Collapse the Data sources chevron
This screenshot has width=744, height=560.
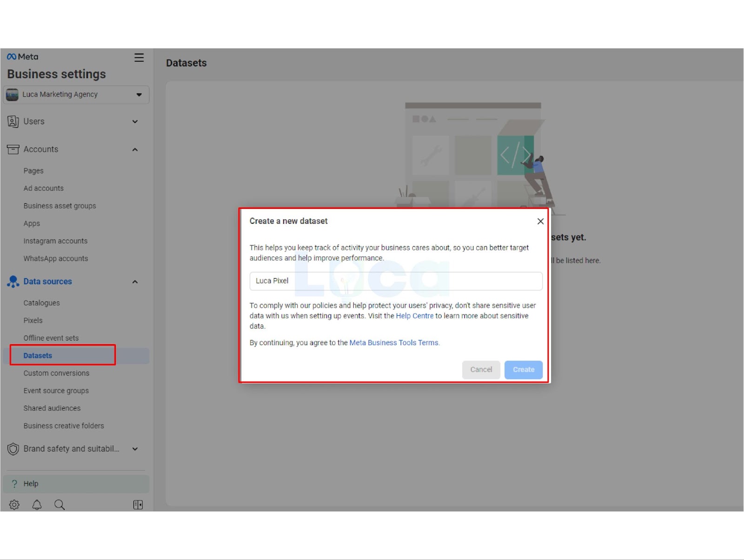click(x=135, y=282)
